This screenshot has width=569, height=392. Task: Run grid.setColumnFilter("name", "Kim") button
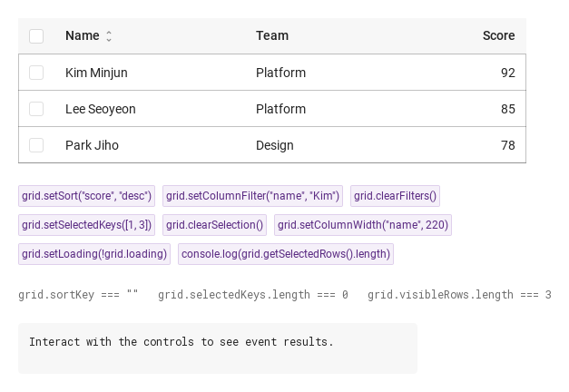(252, 196)
